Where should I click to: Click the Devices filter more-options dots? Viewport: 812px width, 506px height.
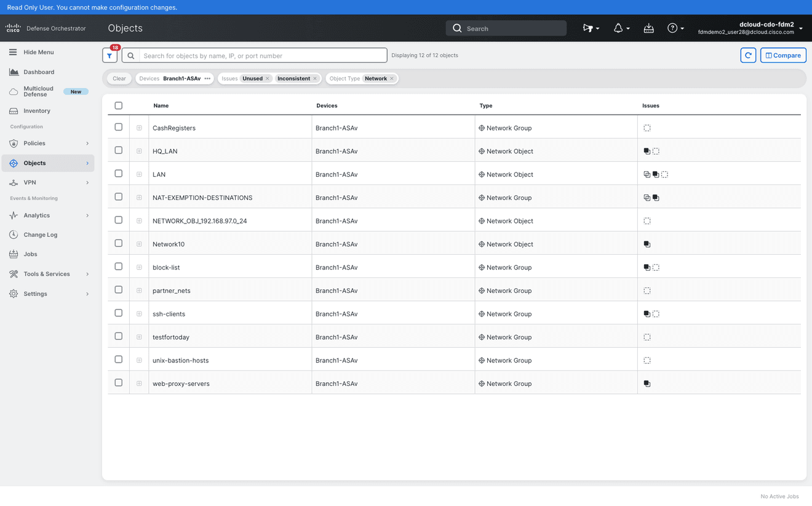207,79
